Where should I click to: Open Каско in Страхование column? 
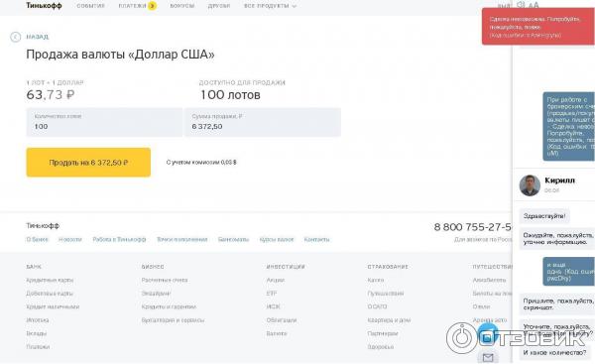(x=376, y=280)
